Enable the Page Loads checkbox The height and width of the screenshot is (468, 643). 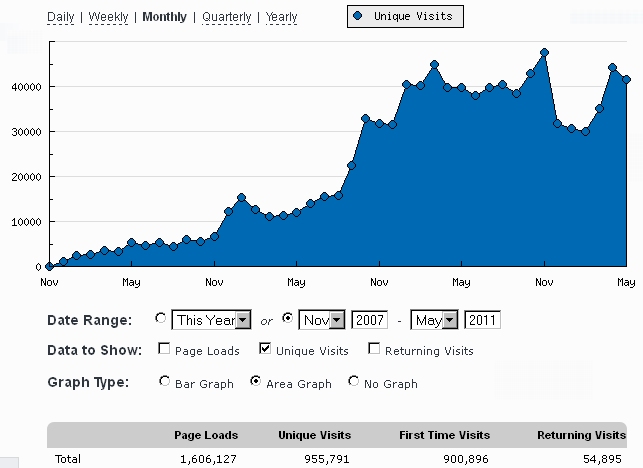[164, 350]
